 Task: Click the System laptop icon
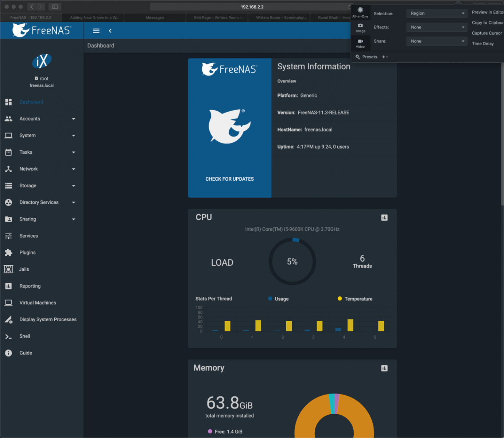(8, 135)
